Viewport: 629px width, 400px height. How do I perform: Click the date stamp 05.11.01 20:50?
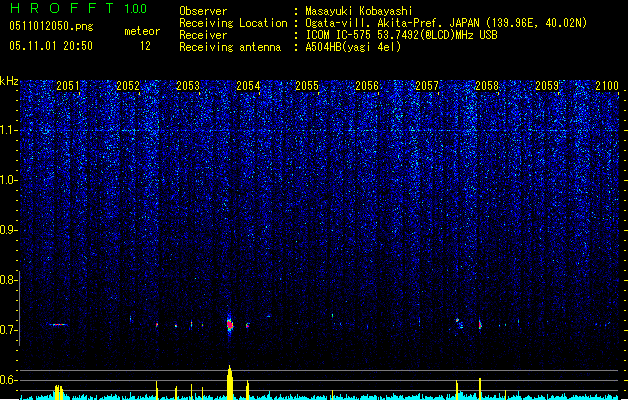click(x=51, y=46)
